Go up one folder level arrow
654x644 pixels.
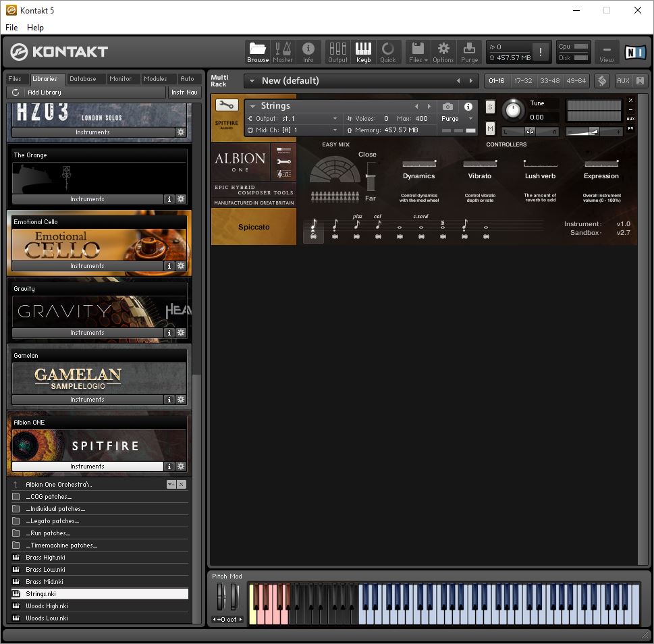point(16,484)
